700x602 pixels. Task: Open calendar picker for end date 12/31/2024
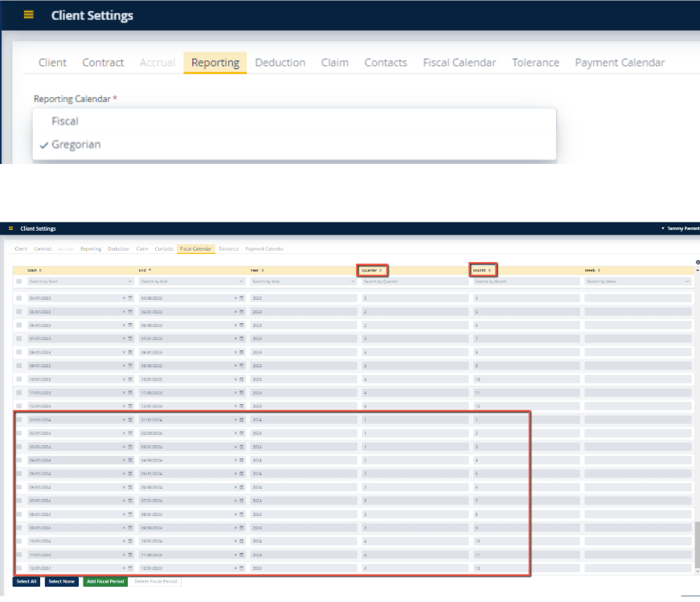coord(241,568)
